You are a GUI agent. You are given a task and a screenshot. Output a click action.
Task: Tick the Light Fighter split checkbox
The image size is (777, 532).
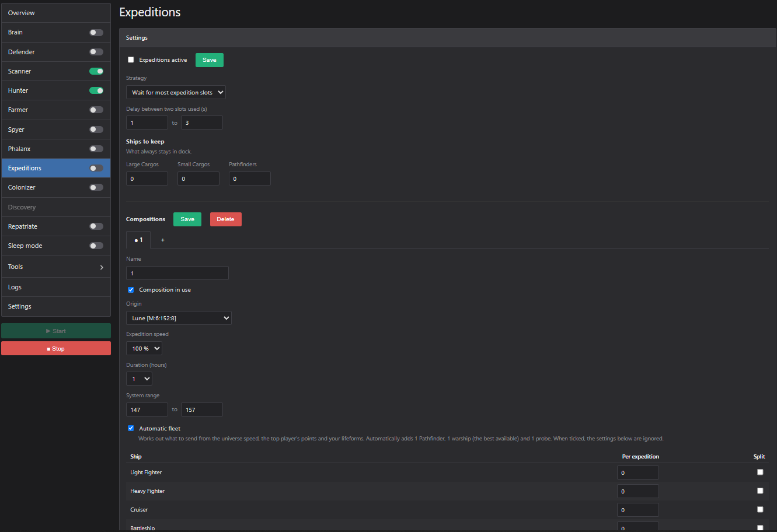point(760,472)
